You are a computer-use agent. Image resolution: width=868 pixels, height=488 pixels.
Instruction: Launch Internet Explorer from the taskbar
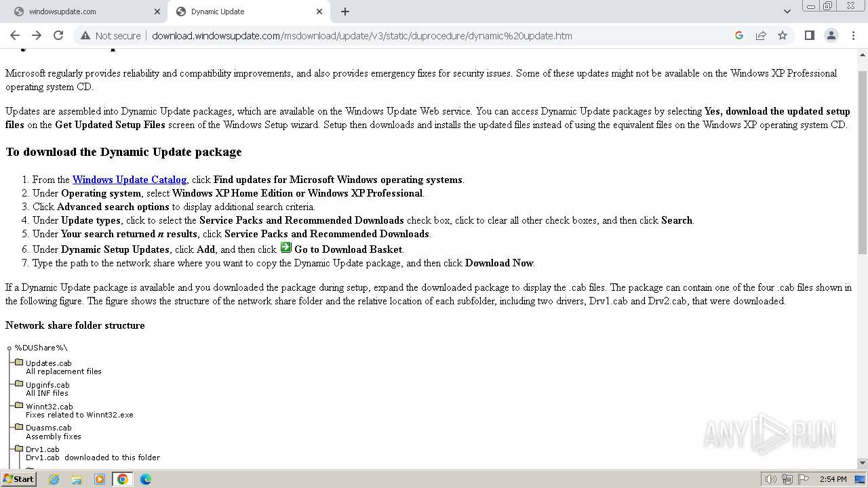(x=54, y=479)
